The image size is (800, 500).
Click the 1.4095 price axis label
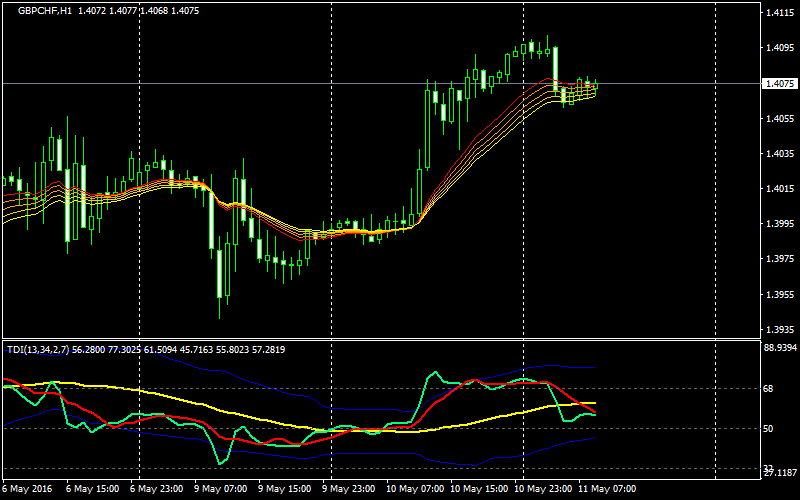click(780, 48)
